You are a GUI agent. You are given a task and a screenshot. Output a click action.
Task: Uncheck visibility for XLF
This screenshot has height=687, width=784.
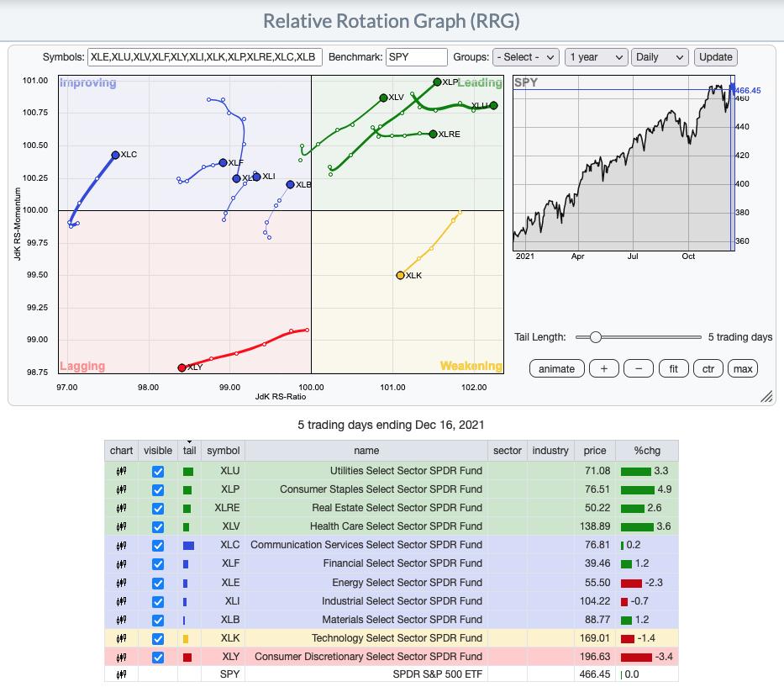[x=157, y=564]
